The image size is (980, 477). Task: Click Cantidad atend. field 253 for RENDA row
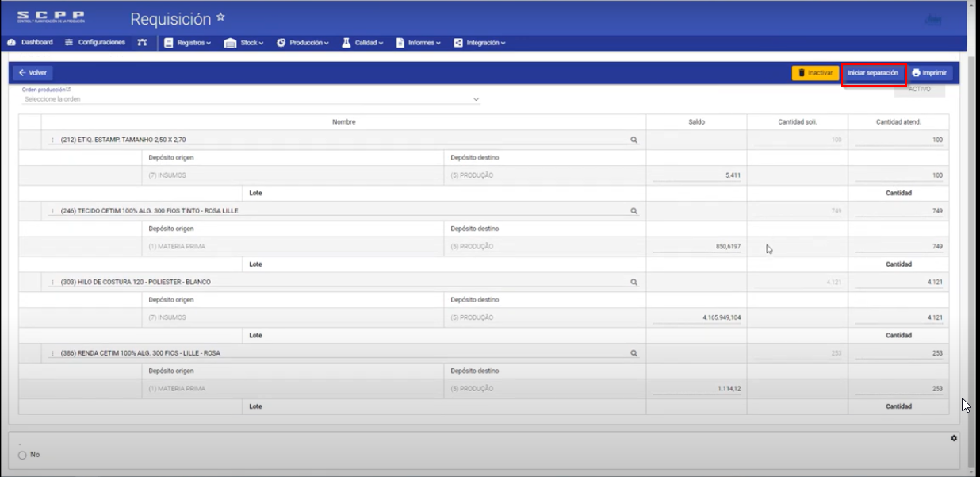(898, 353)
